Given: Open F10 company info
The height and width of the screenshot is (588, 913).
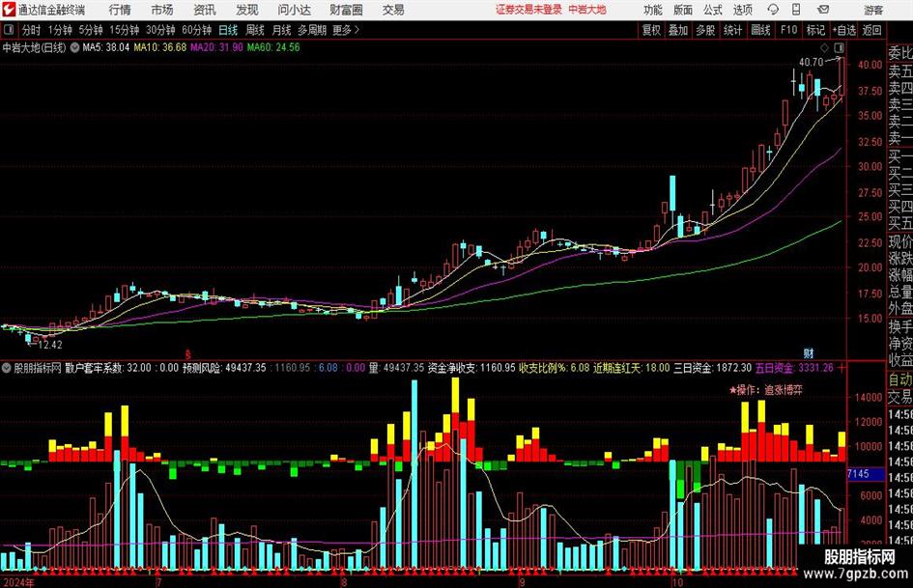Looking at the screenshot, I should [788, 30].
